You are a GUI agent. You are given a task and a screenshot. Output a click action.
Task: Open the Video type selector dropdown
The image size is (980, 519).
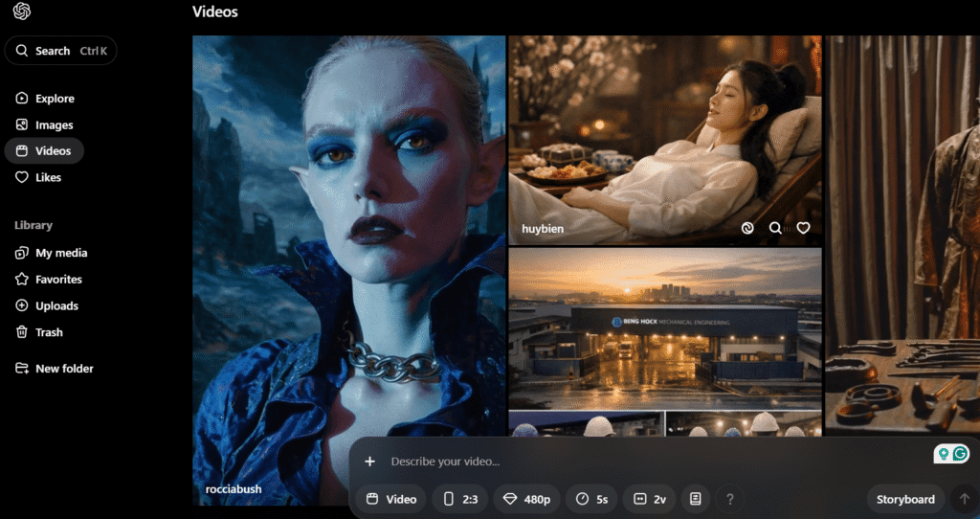click(x=391, y=499)
